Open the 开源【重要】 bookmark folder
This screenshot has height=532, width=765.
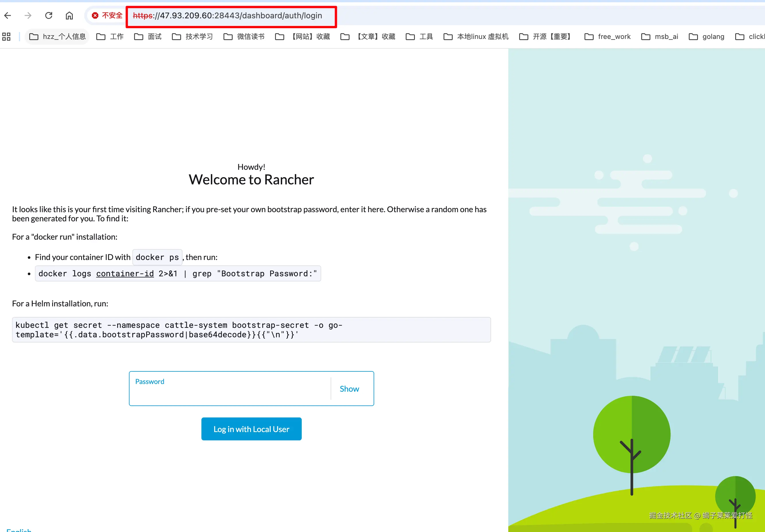(x=546, y=37)
